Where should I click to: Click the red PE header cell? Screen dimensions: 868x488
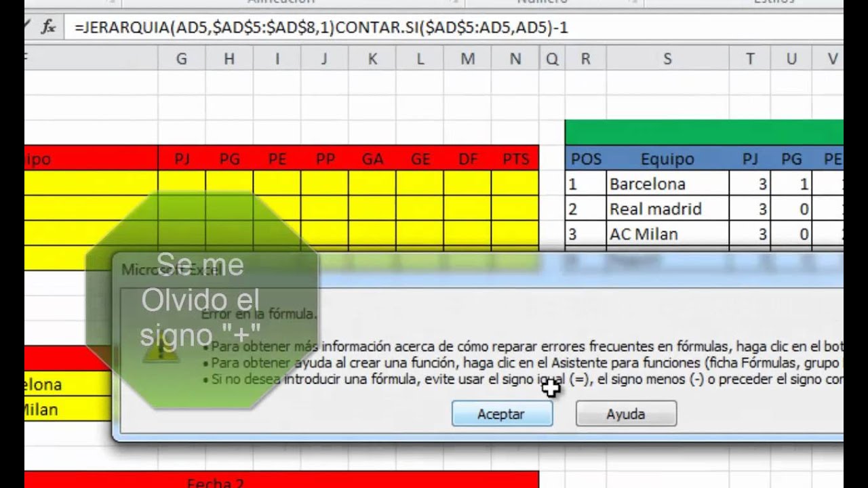click(277, 159)
